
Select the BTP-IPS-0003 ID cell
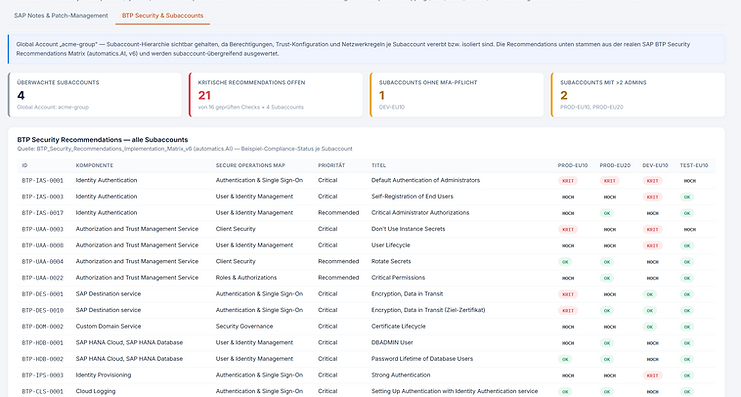(43, 375)
